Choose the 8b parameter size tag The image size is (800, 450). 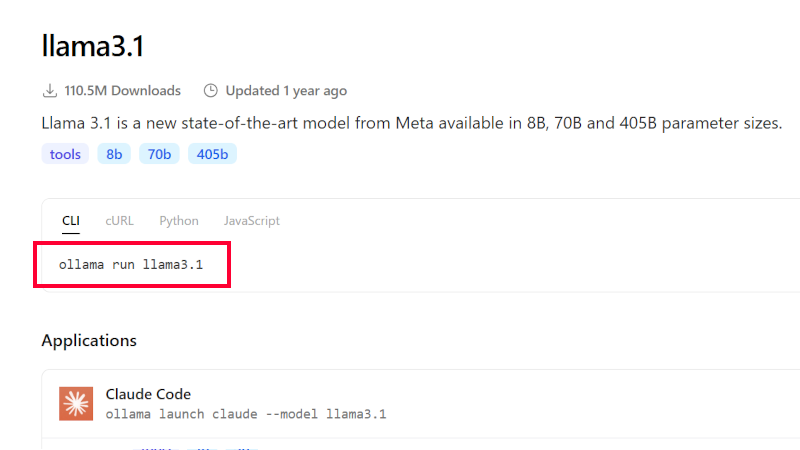114,154
